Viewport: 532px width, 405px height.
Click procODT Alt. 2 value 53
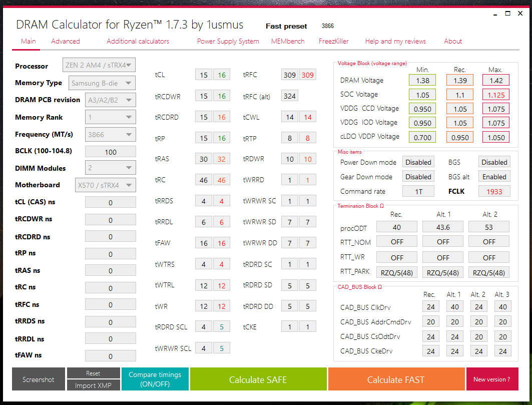click(x=489, y=227)
